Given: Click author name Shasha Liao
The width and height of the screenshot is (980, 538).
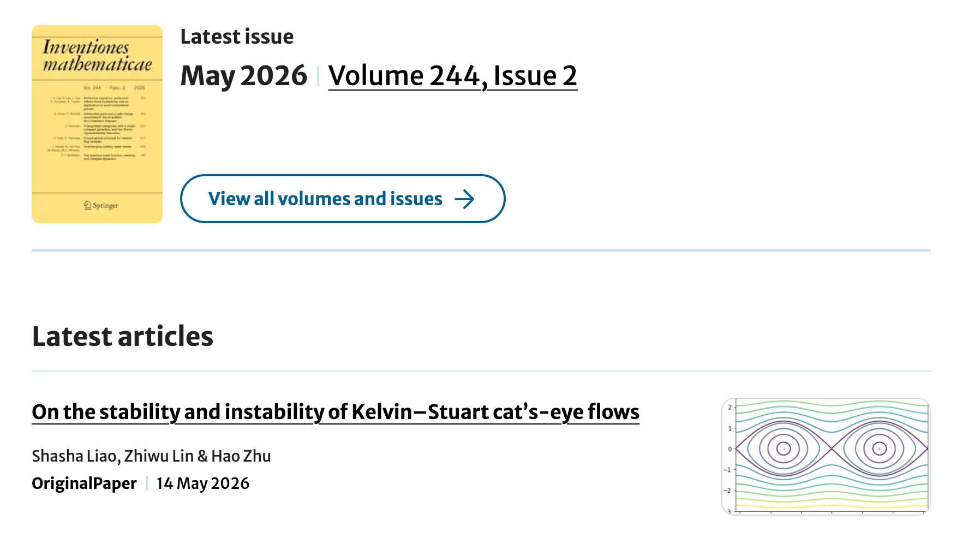Looking at the screenshot, I should tap(74, 456).
